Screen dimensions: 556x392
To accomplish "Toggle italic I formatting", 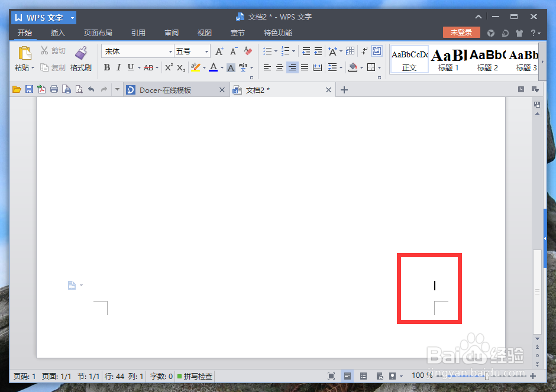I will click(x=119, y=67).
